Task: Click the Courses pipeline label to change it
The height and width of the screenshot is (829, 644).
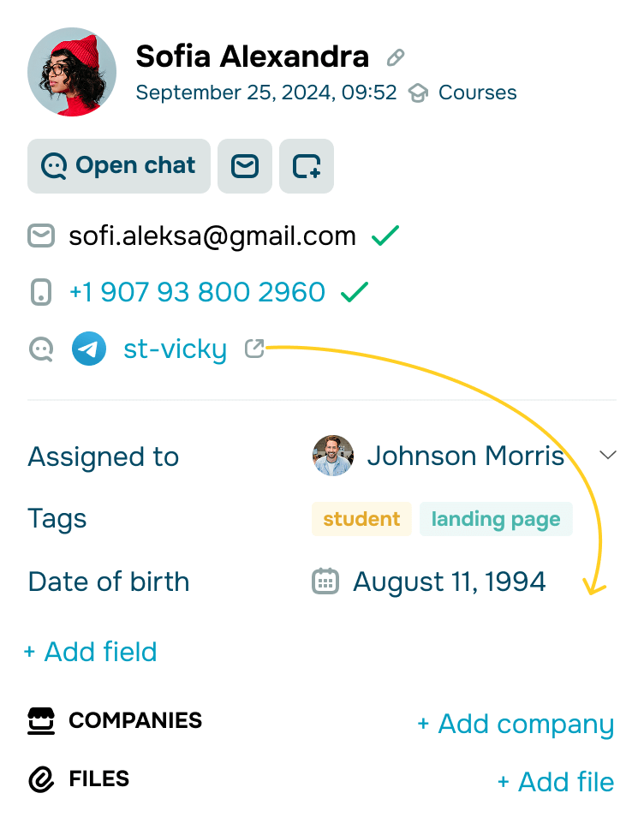Action: tap(477, 92)
